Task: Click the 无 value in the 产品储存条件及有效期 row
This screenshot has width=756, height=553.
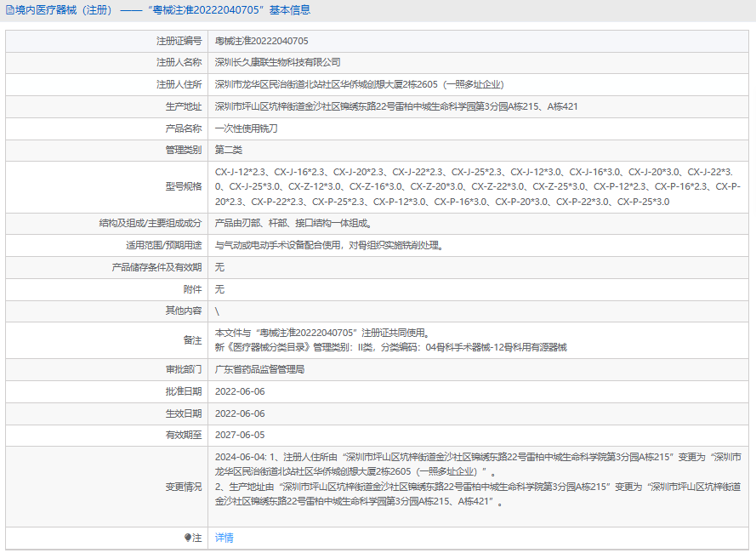Action: (220, 267)
